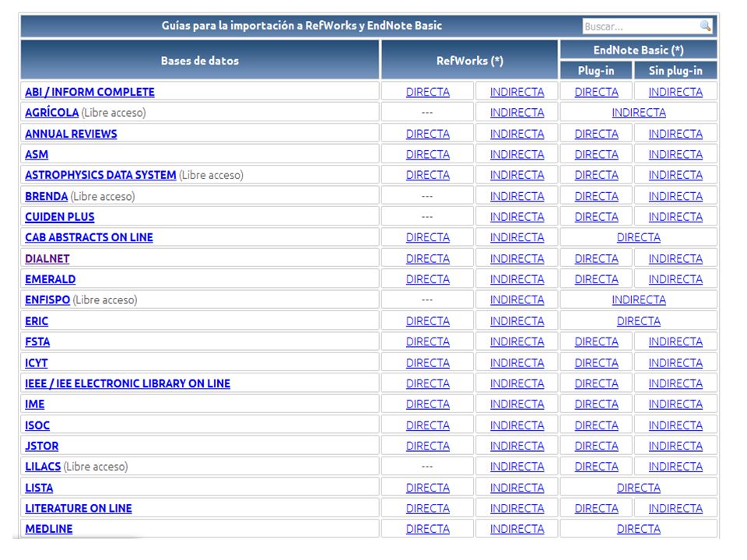Open the ANNUAL REVIEWS database link
This screenshot has width=747, height=560.
(x=71, y=134)
